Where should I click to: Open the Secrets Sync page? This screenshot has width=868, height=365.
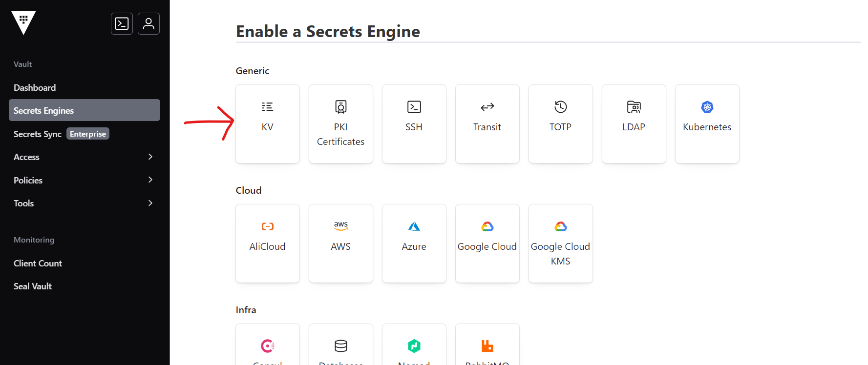pyautogui.click(x=38, y=134)
